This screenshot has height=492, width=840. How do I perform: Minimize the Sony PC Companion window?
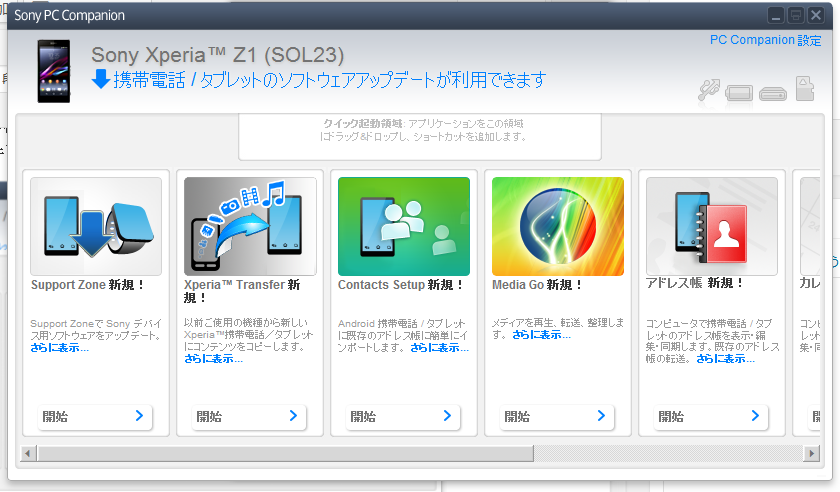[776, 15]
